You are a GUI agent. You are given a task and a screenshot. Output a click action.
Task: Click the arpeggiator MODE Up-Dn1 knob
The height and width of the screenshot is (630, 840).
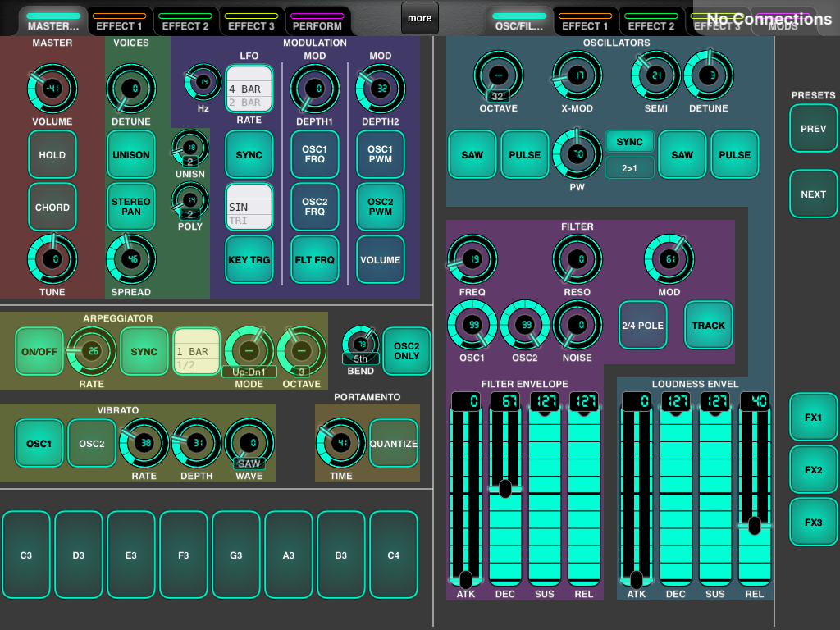pyautogui.click(x=249, y=351)
